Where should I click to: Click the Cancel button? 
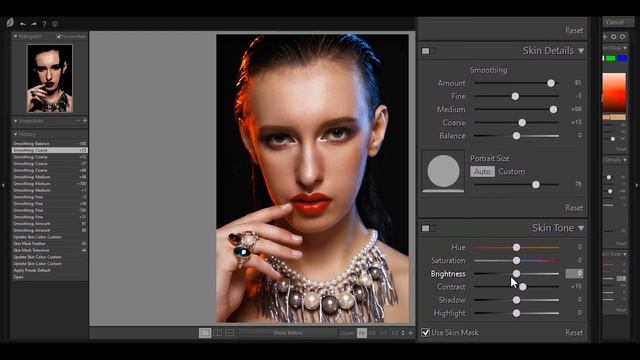[x=615, y=22]
